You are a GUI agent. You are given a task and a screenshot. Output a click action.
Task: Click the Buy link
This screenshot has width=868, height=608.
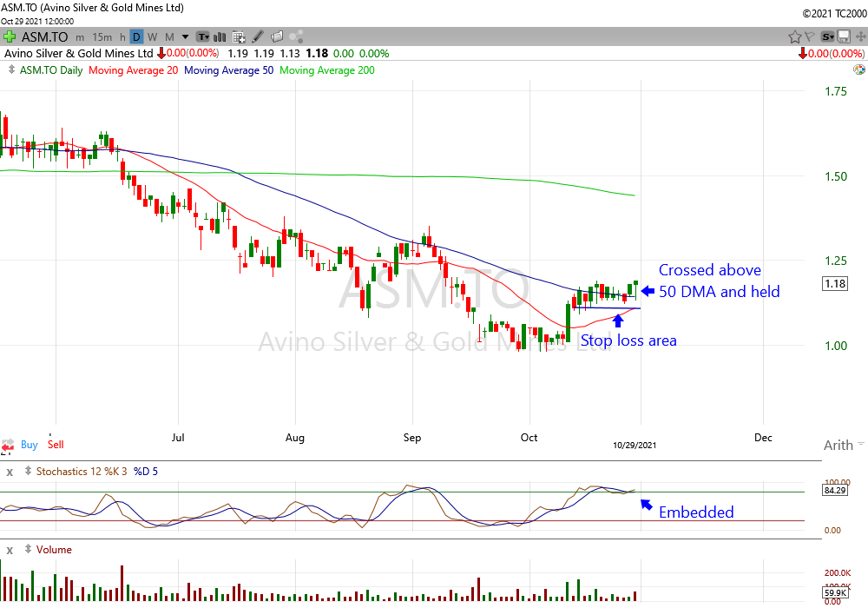pos(30,445)
